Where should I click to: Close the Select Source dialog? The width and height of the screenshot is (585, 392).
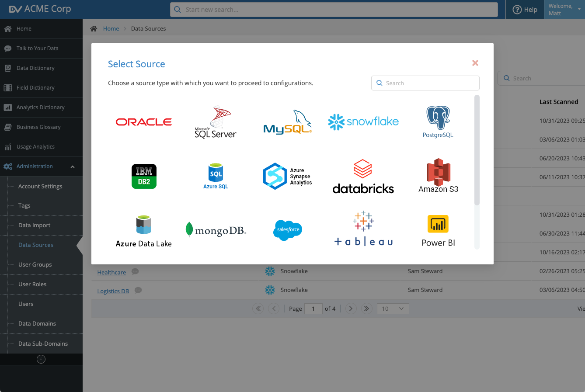pyautogui.click(x=475, y=63)
